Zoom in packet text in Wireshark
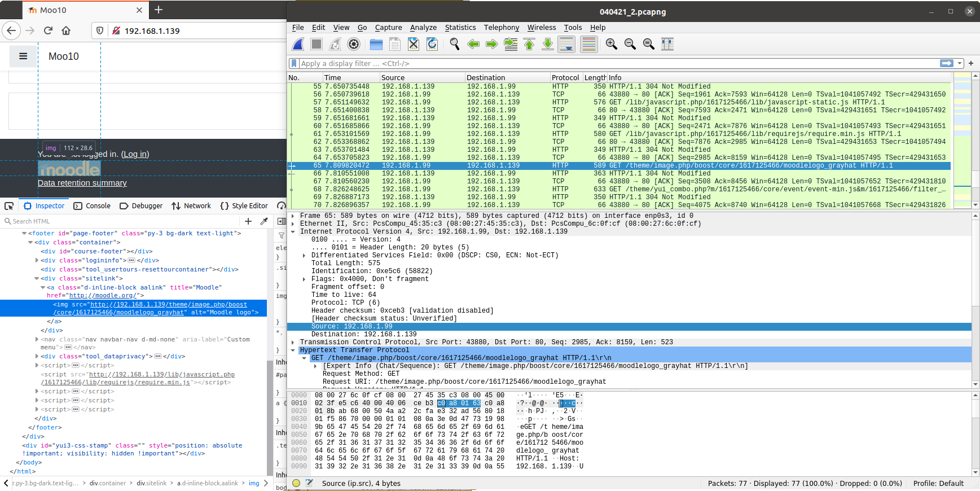The width and height of the screenshot is (980, 491). click(x=611, y=44)
